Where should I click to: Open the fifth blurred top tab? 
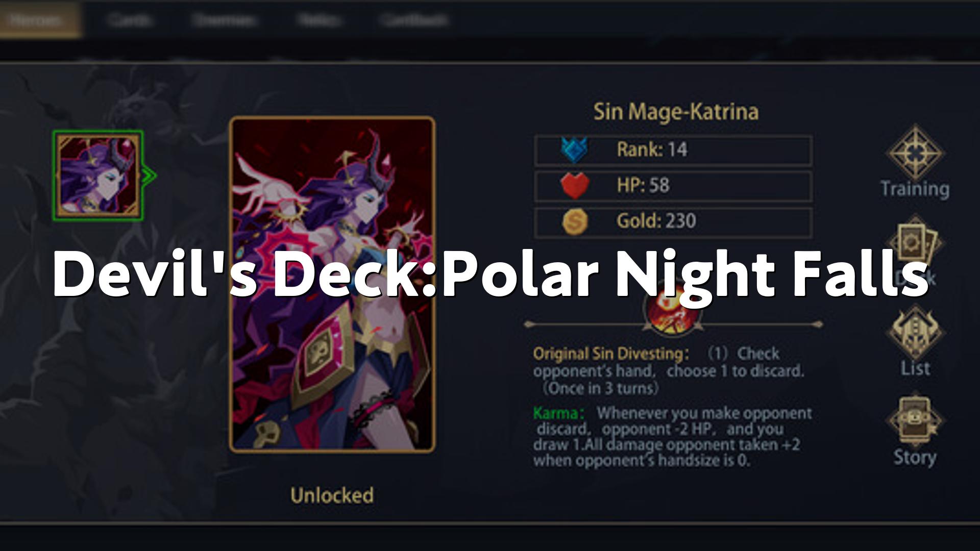(413, 20)
